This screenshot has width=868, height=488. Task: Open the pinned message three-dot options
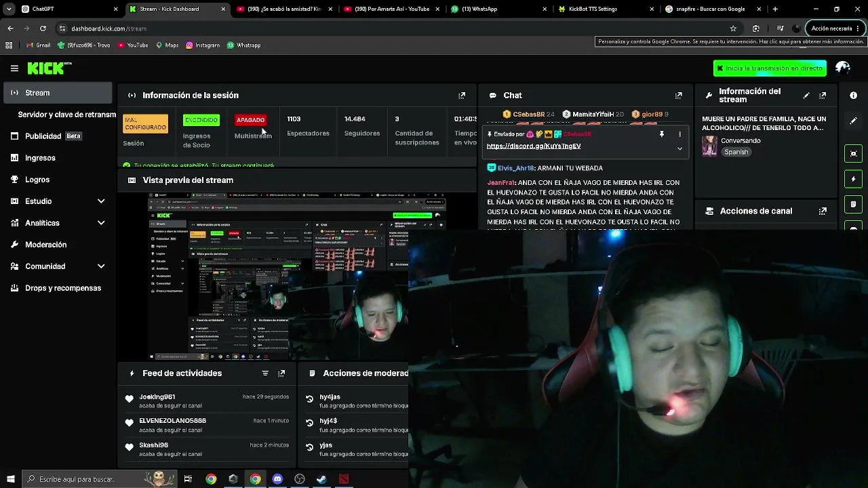(x=679, y=134)
